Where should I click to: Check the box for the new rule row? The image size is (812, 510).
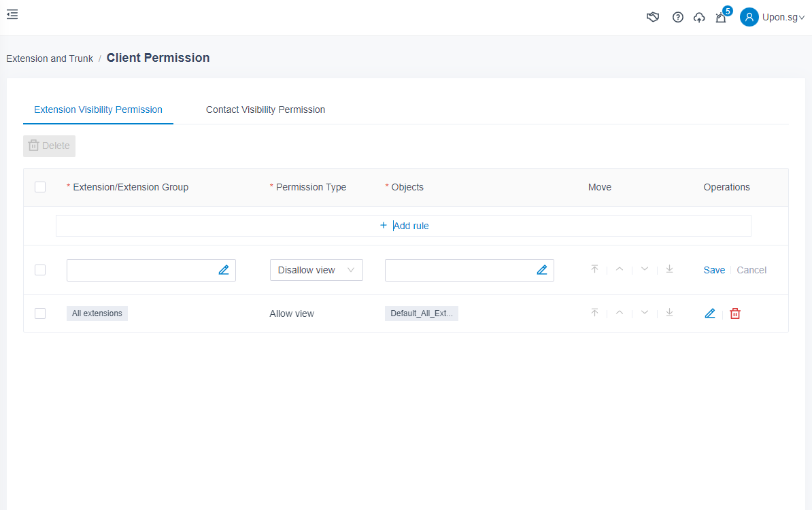tap(40, 270)
